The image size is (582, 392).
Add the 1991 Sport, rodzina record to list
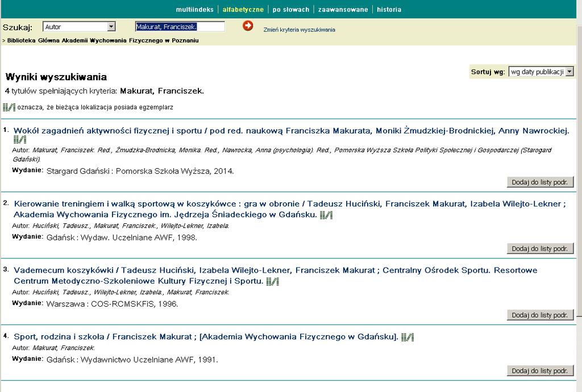click(540, 370)
